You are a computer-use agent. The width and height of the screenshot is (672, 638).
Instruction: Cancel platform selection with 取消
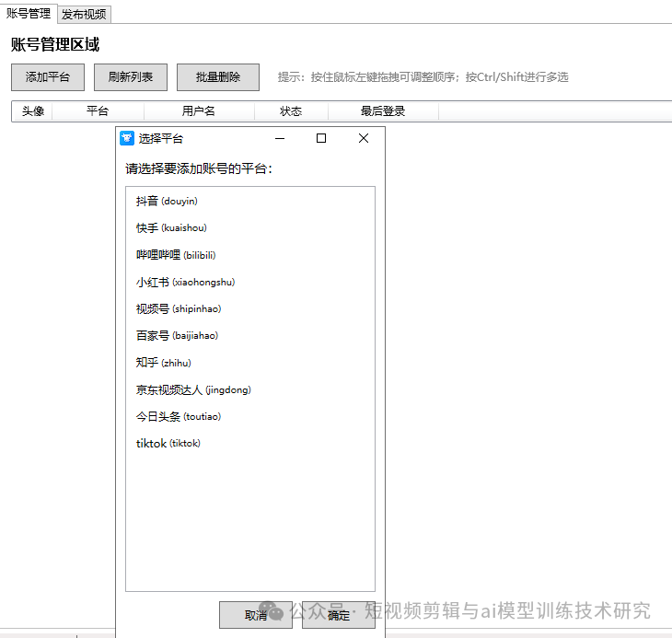coord(256,615)
